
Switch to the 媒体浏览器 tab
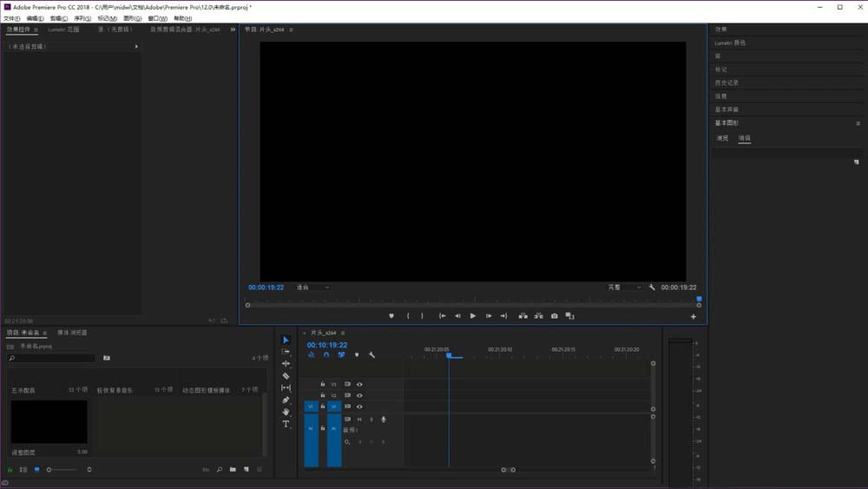pos(72,333)
